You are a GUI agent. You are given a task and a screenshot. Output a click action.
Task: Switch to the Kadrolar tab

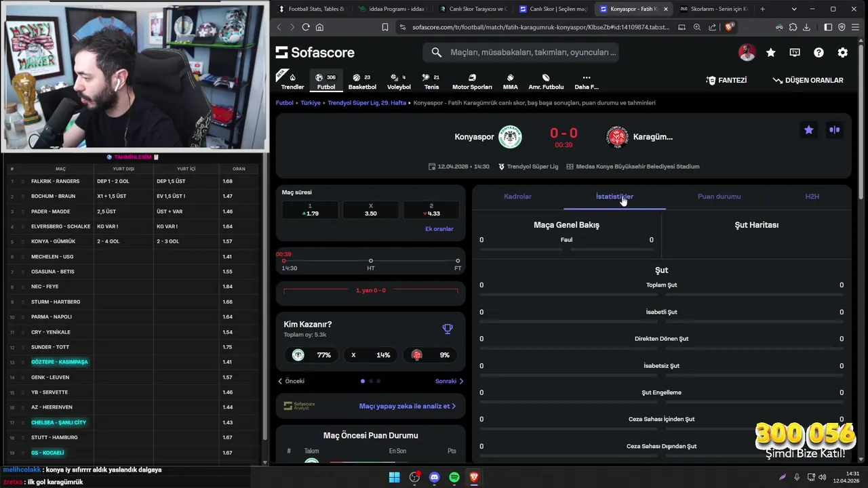click(517, 197)
